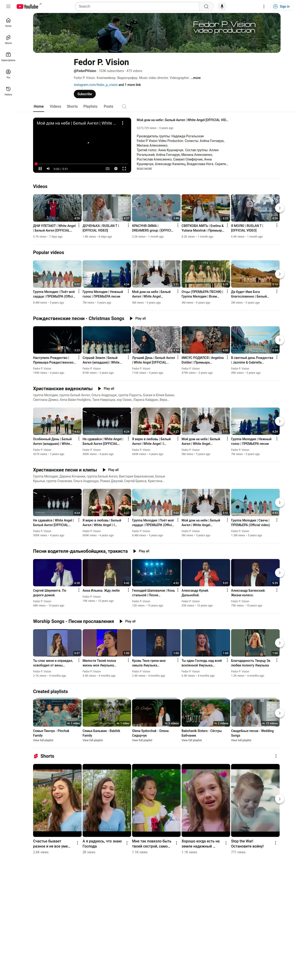
Task: Subscribe to Fedor P. Vision channel
Action: [85, 94]
